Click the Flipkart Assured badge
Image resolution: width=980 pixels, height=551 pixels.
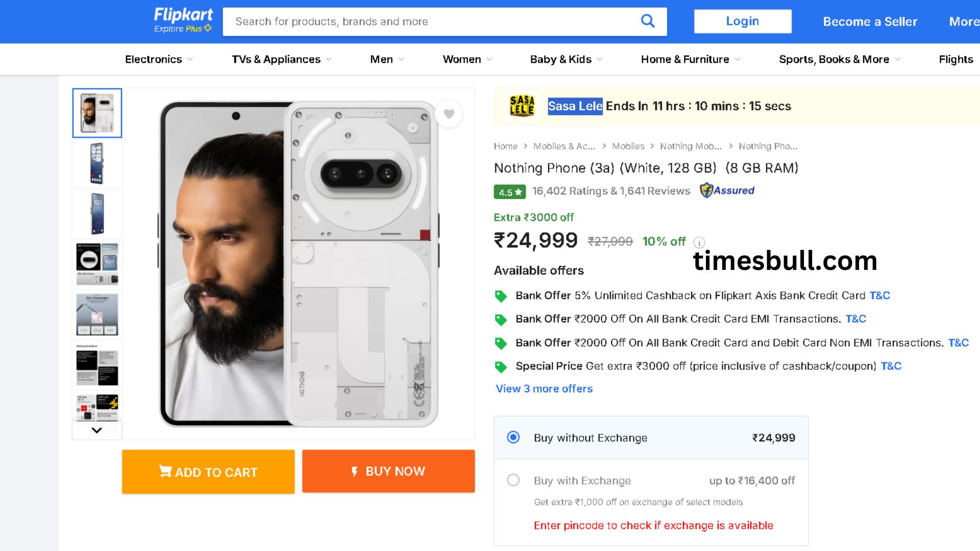coord(727,190)
